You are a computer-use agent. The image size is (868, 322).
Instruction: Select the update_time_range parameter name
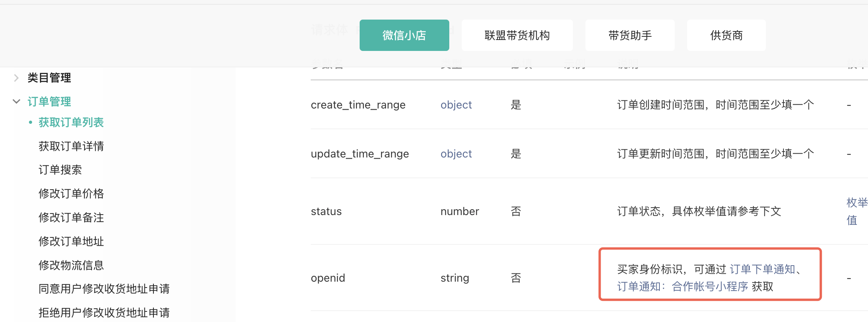tap(360, 154)
